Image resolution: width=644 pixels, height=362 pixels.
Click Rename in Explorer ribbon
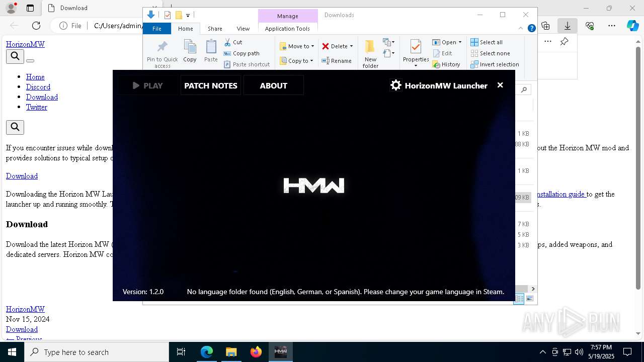337,61
